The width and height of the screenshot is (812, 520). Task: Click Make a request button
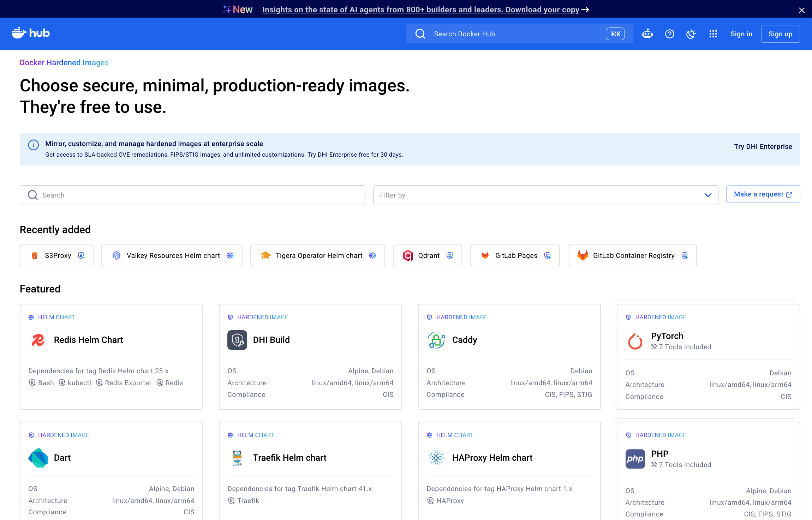coord(763,194)
